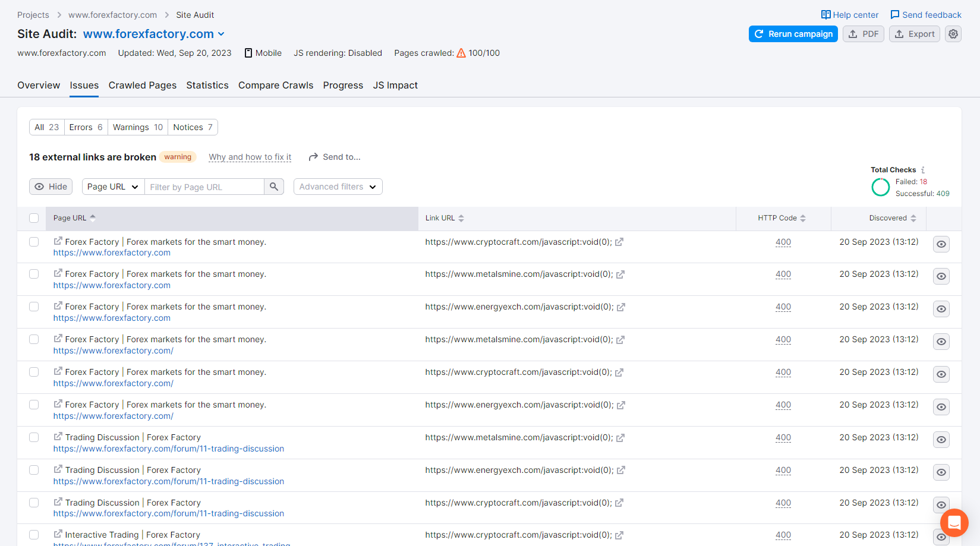The image size is (980, 546).
Task: Click the Export button
Action: pyautogui.click(x=915, y=34)
